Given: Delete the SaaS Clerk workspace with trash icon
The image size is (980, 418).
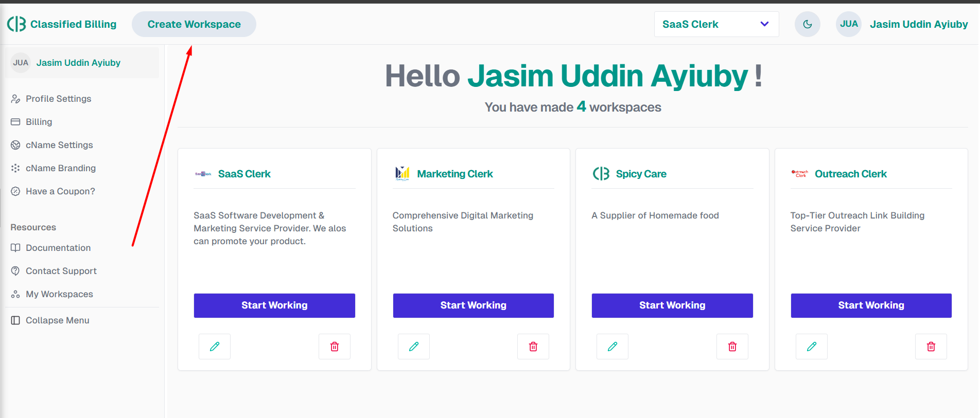Looking at the screenshot, I should 335,347.
